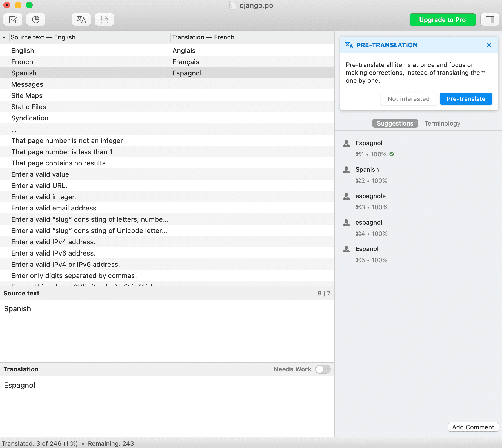The image size is (502, 448).
Task: Click the user icon next to Espagnol suggestion
Action: pyautogui.click(x=346, y=143)
